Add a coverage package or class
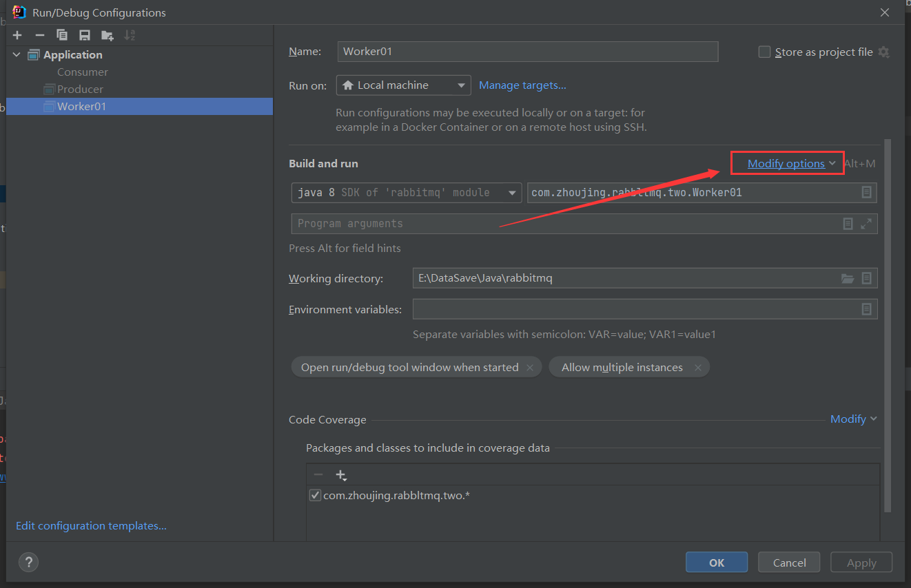The height and width of the screenshot is (588, 911). click(340, 475)
